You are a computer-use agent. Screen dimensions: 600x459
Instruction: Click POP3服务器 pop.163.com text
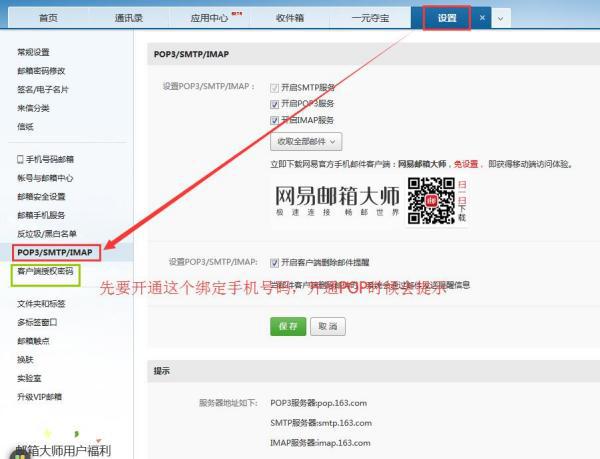pos(318,403)
